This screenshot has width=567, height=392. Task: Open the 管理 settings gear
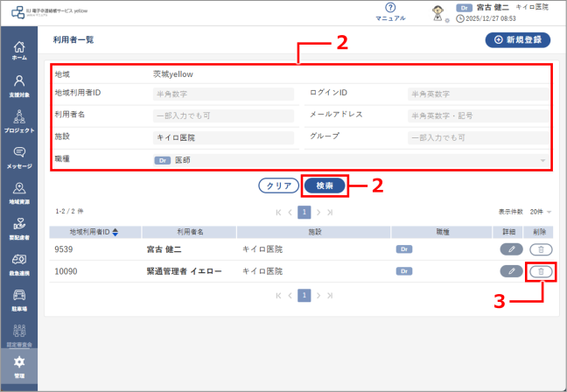19,366
